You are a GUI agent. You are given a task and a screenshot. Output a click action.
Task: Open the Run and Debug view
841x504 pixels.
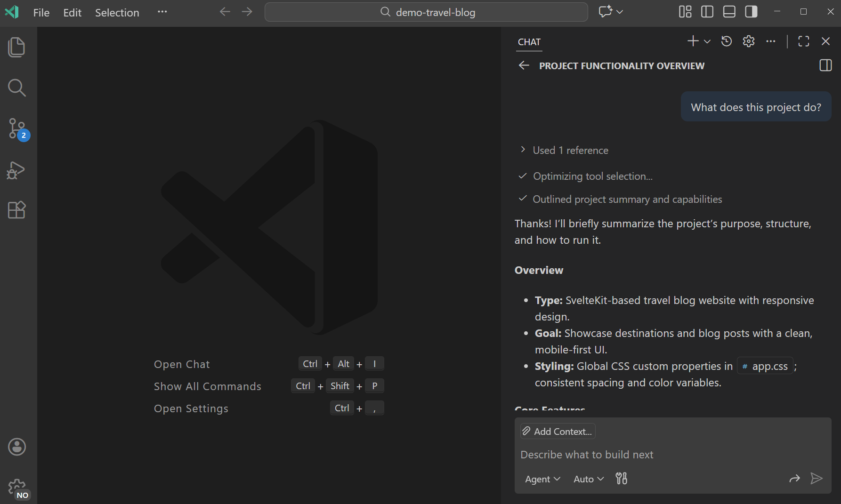tap(17, 170)
